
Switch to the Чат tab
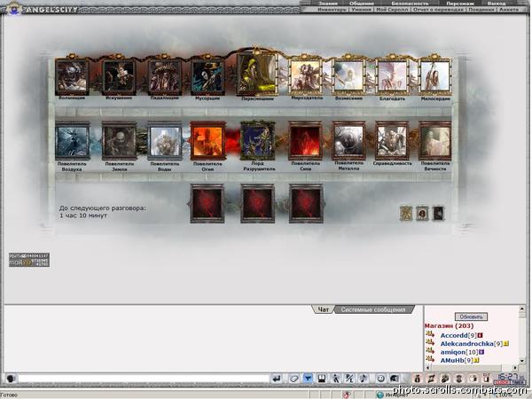coord(323,309)
